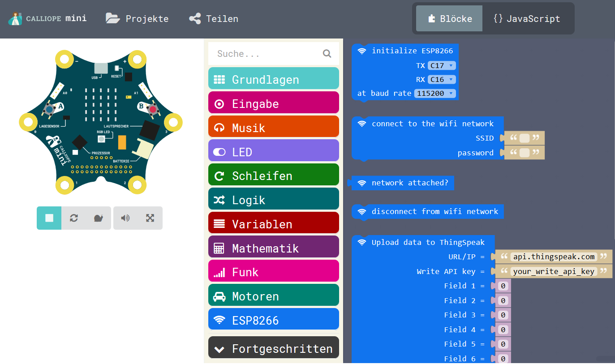Change the baud rate from 115200
Image resolution: width=615 pixels, height=364 pixels.
435,93
